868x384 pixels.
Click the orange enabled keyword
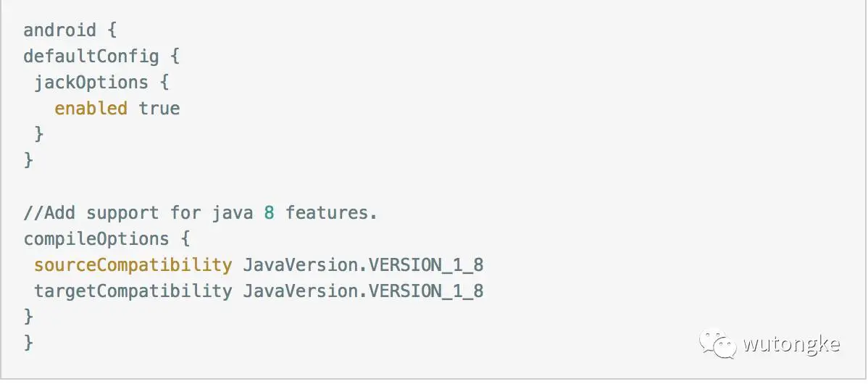tap(91, 109)
